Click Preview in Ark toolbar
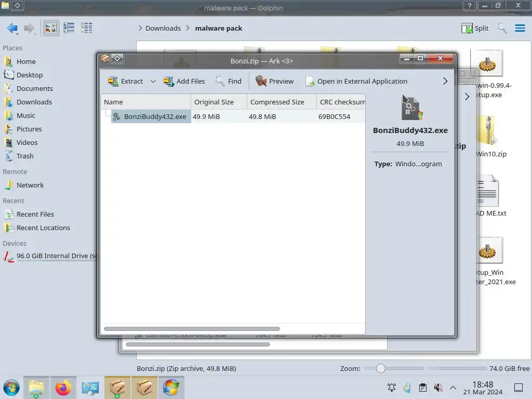The image size is (532, 399). (x=274, y=82)
